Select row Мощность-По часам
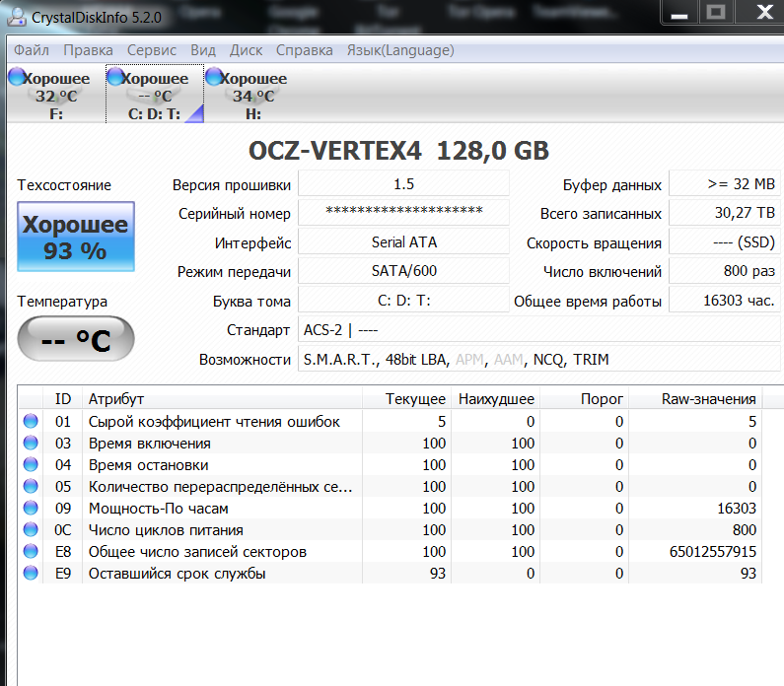 [x=390, y=508]
